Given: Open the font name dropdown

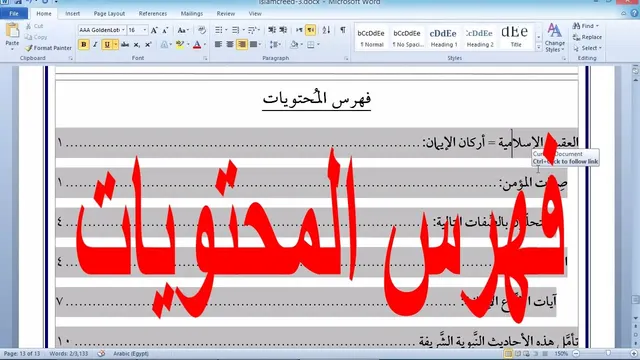Looking at the screenshot, I should click(123, 30).
